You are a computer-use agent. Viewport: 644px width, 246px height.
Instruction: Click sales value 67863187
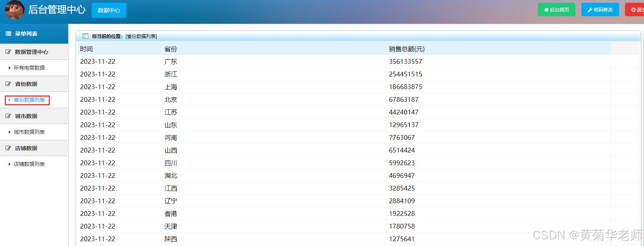tap(403, 100)
